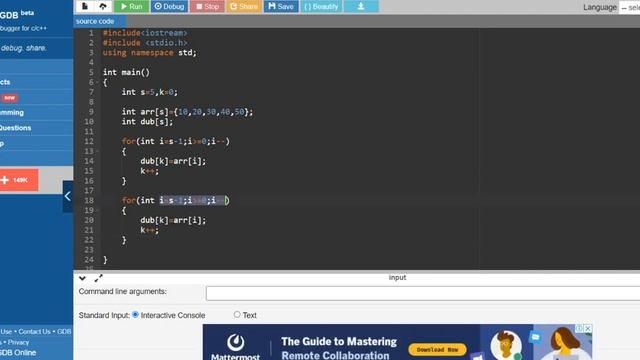Expand input panel to full screen icon
Image resolution: width=640 pixels, height=360 pixels.
(x=98, y=278)
